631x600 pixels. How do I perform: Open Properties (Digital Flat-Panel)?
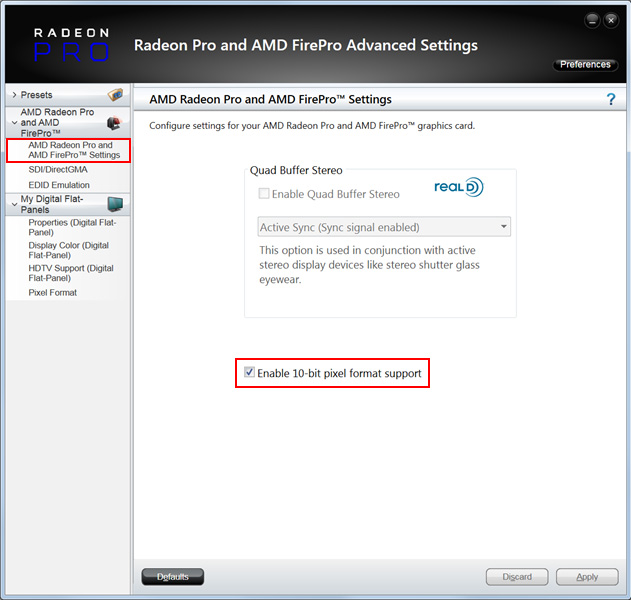[x=72, y=227]
